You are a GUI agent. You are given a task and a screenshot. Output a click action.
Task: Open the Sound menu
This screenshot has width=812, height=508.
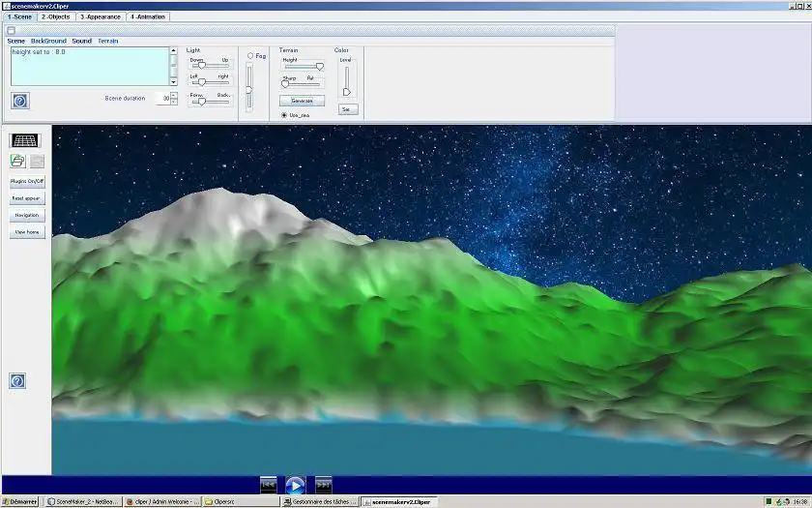[82, 41]
